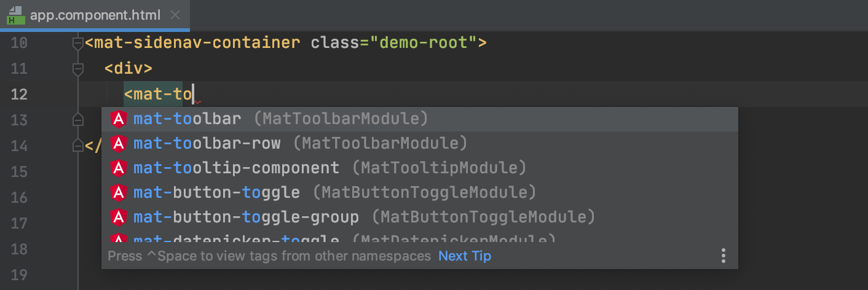Click the Angular icon beside mat-toolbar-row
Image resolution: width=868 pixels, height=290 pixels.
[x=118, y=143]
